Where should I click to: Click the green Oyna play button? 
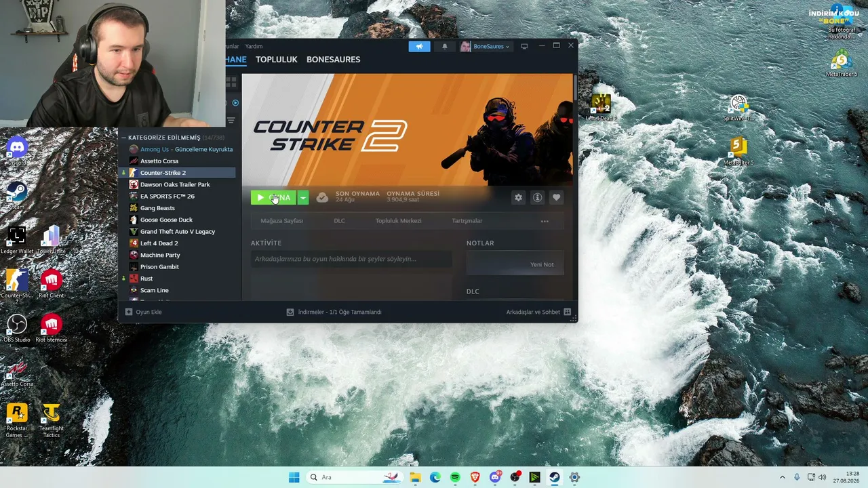click(273, 197)
